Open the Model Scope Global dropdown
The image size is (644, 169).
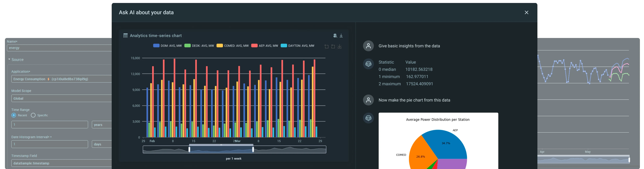[61, 98]
